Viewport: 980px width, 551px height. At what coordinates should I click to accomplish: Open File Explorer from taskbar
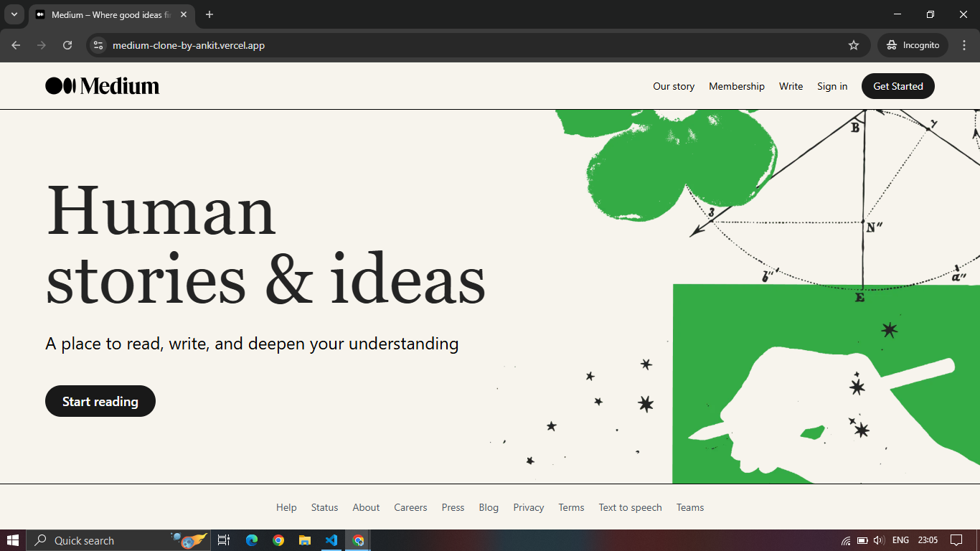point(305,540)
